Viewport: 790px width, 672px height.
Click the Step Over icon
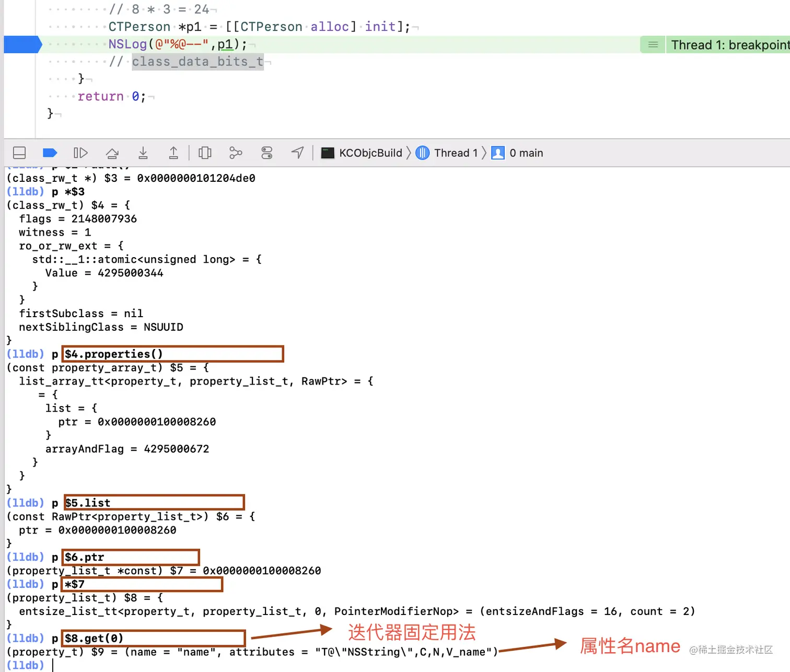pyautogui.click(x=112, y=153)
